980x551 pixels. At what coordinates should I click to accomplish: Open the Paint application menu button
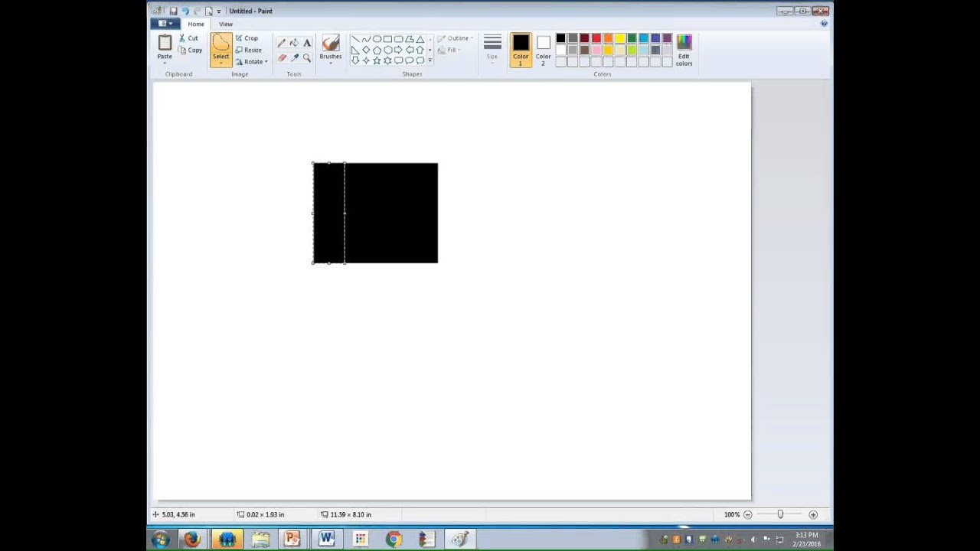click(165, 24)
